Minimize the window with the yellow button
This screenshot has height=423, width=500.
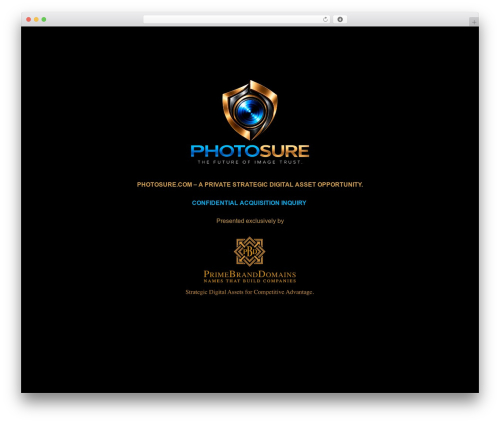pos(36,19)
